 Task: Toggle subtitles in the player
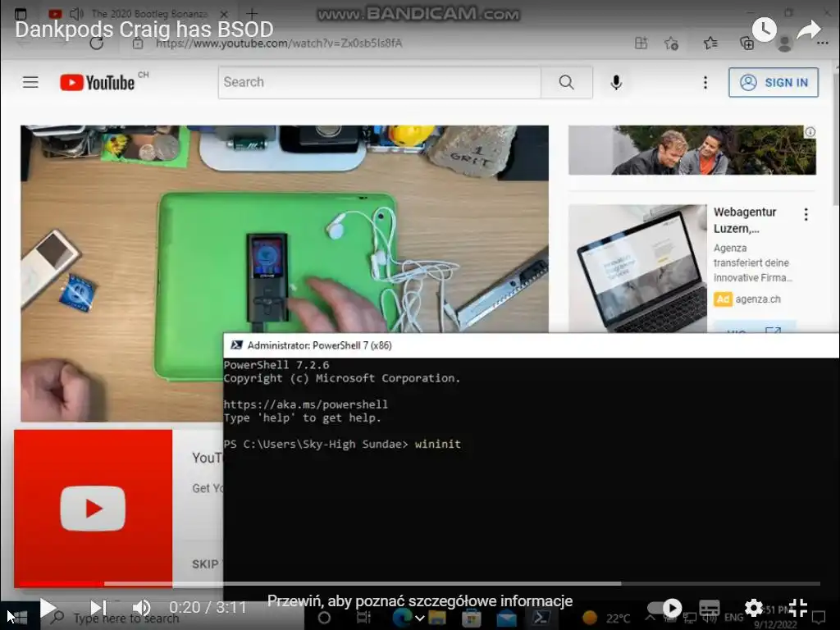[710, 608]
